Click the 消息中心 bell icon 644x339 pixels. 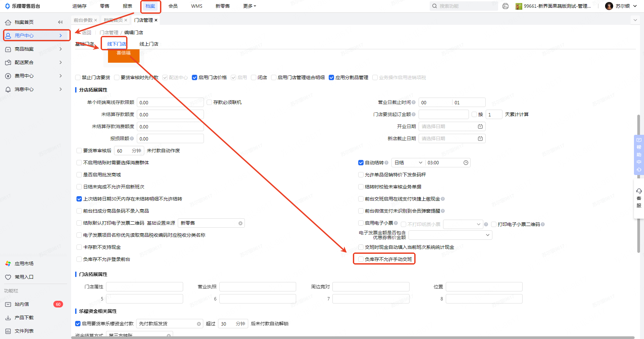coord(8,89)
